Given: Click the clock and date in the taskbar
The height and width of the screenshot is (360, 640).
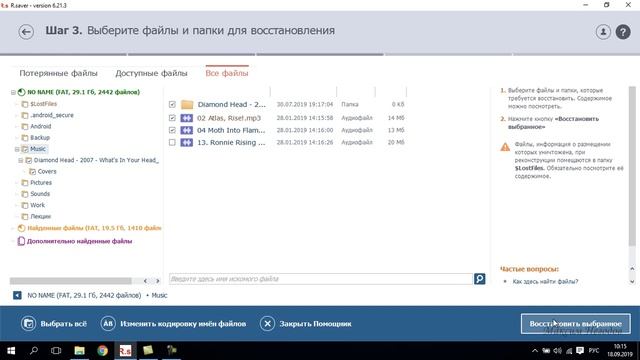Looking at the screenshot, I should (x=620, y=351).
